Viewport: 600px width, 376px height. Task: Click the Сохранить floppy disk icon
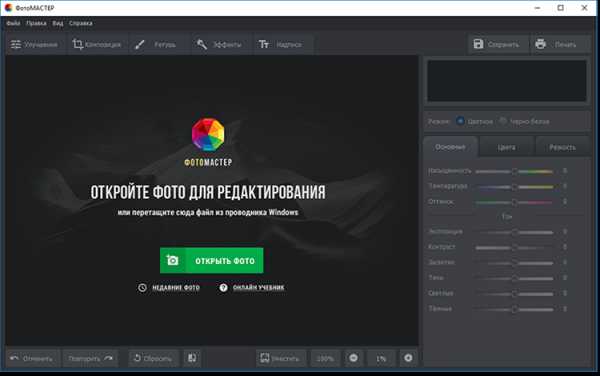478,44
